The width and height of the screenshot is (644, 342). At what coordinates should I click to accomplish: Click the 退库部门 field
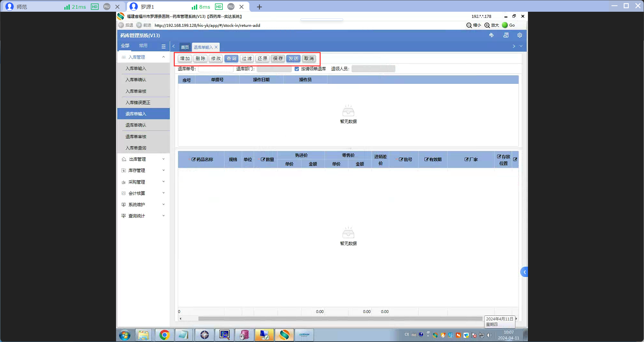pos(274,69)
